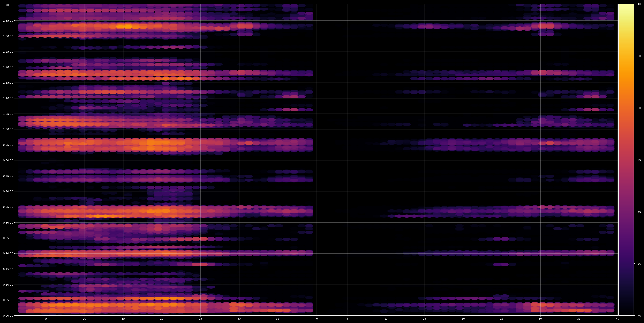Select the 0:30:00 y-axis label
This screenshot has height=323, width=644.
pos(8,223)
